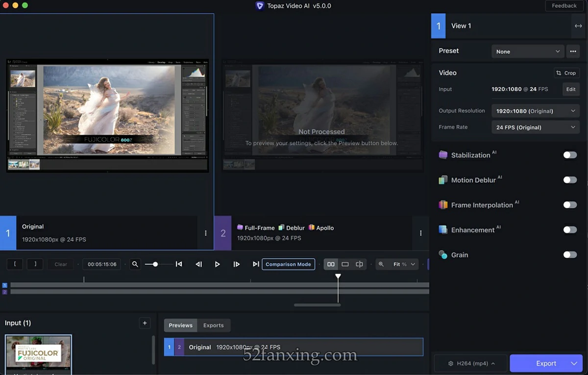
Task: Set the out-point bracket marker
Action: (x=35, y=264)
